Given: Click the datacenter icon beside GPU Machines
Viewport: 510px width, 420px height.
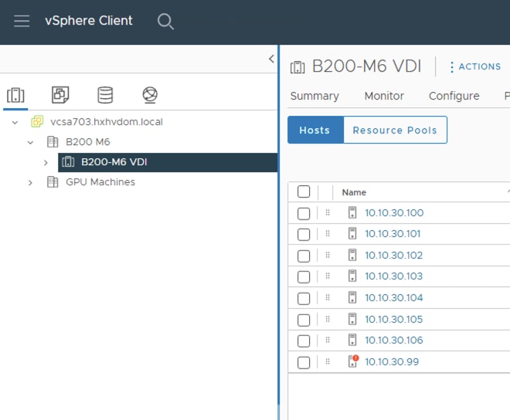Looking at the screenshot, I should (x=53, y=181).
